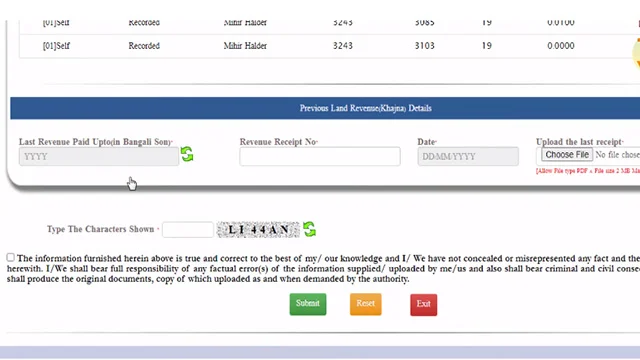Screen dimensions: 640x360
Task: Click the [01]Self entry in the last row
Action: pyautogui.click(x=56, y=46)
